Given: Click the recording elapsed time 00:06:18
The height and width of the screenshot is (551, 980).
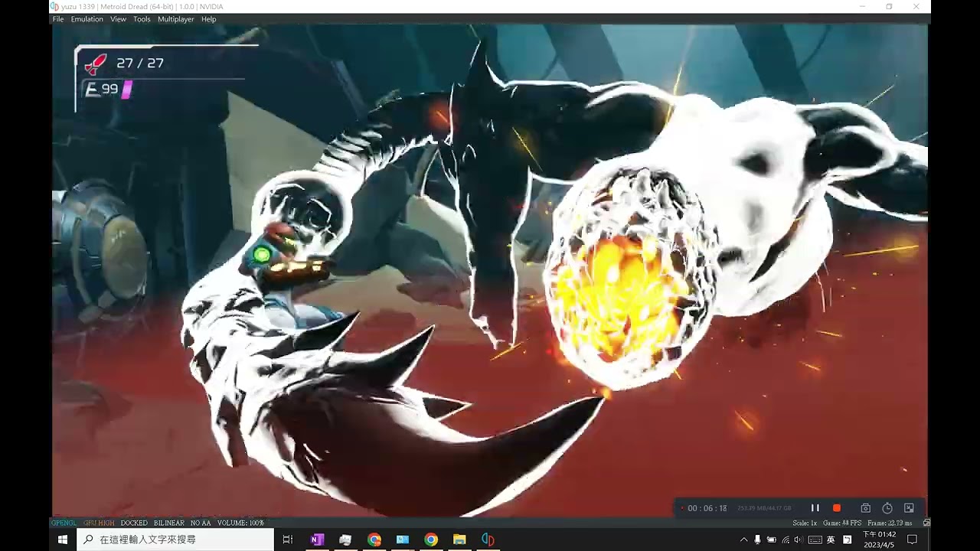Looking at the screenshot, I should coord(707,508).
